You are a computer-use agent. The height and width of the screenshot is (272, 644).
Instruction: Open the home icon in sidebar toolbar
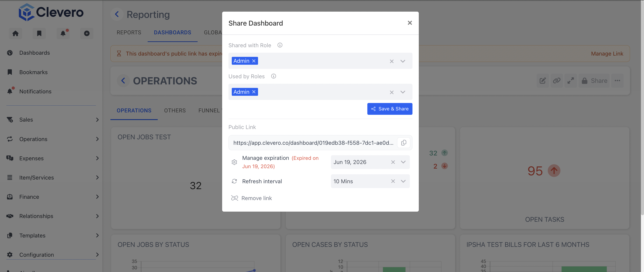pyautogui.click(x=16, y=33)
